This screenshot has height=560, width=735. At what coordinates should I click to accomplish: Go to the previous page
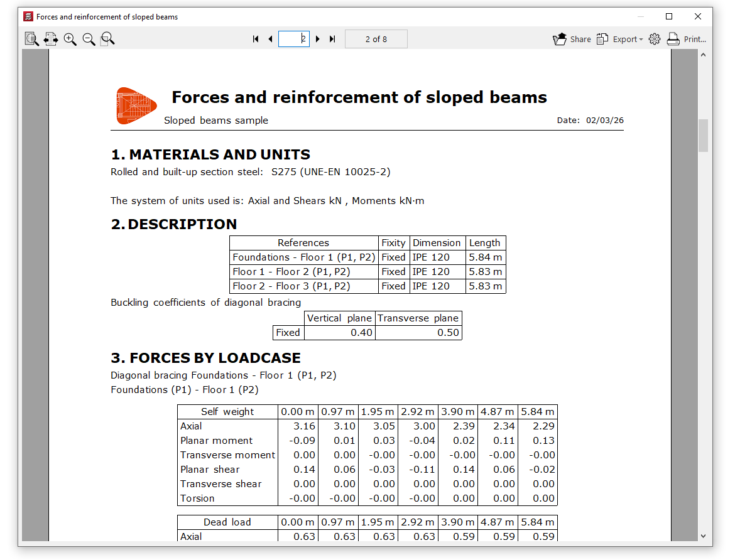click(x=271, y=39)
